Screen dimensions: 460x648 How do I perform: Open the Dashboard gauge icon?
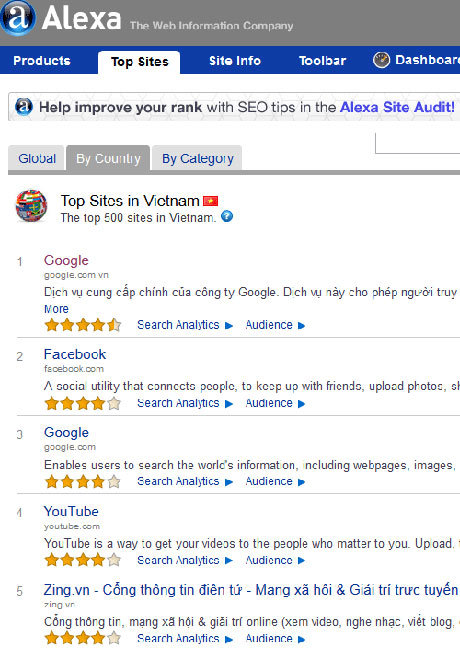coord(381,60)
